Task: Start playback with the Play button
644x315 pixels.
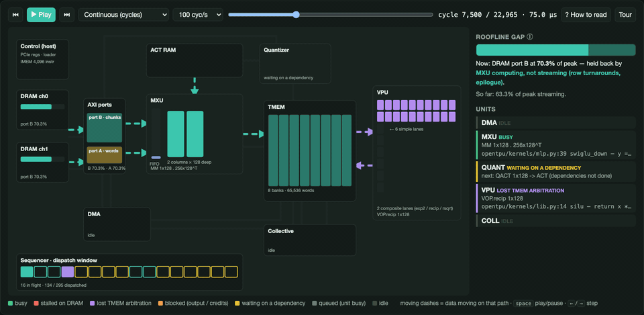Action: point(41,15)
